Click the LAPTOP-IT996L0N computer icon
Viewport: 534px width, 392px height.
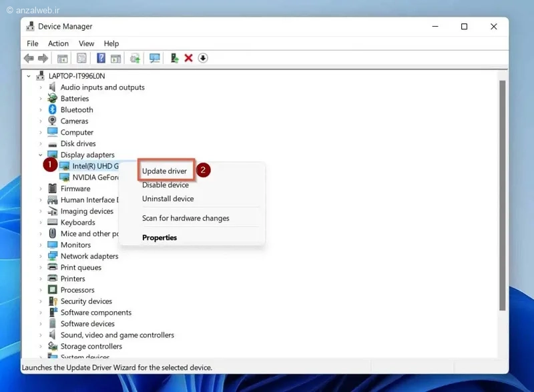(x=40, y=75)
